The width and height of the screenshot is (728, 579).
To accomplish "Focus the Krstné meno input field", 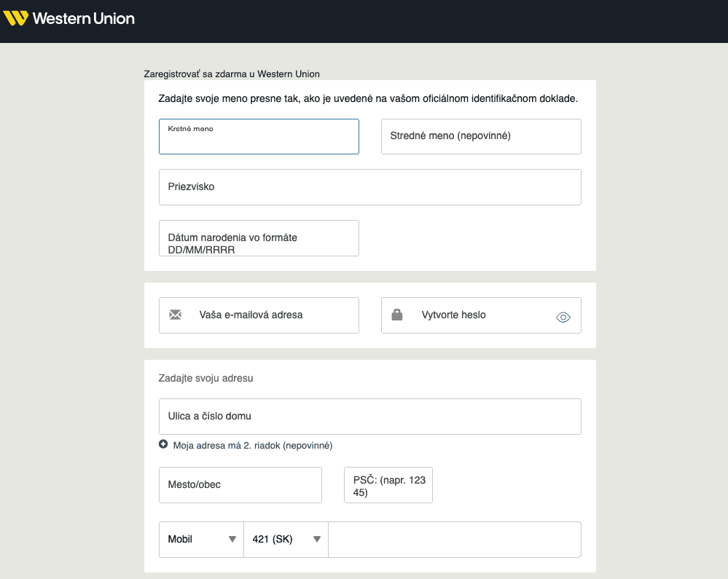I will pos(259,136).
